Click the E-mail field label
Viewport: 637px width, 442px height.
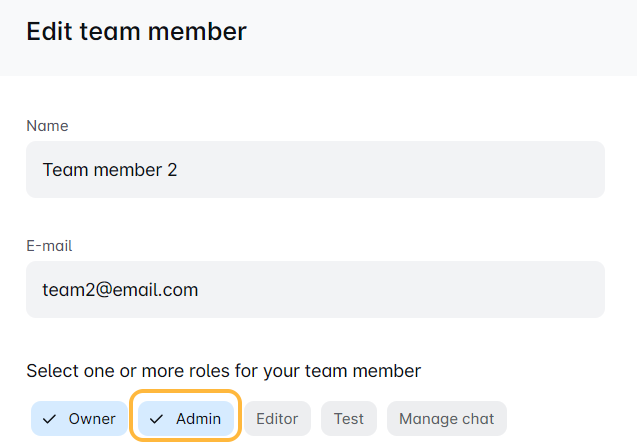[49, 246]
